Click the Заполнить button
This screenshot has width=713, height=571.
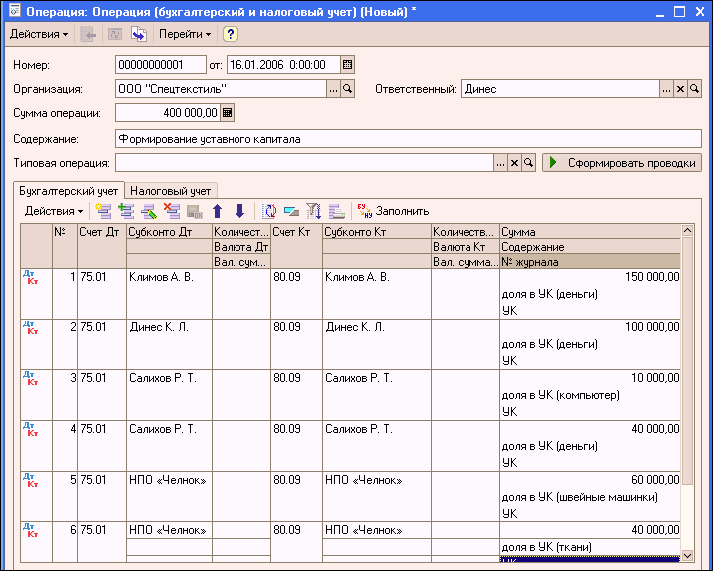393,211
